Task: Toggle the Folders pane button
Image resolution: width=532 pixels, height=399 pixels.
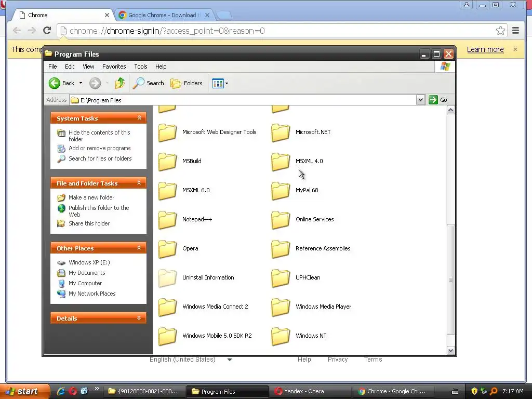Action: [187, 83]
